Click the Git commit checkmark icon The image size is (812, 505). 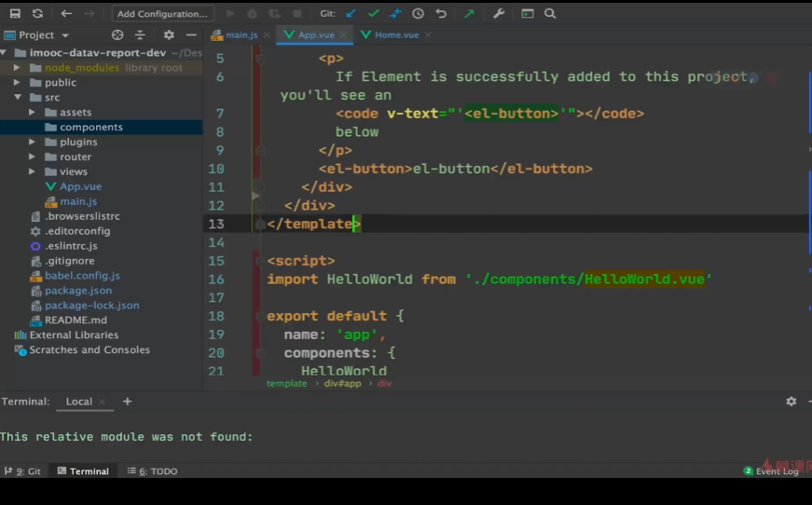[x=373, y=14]
